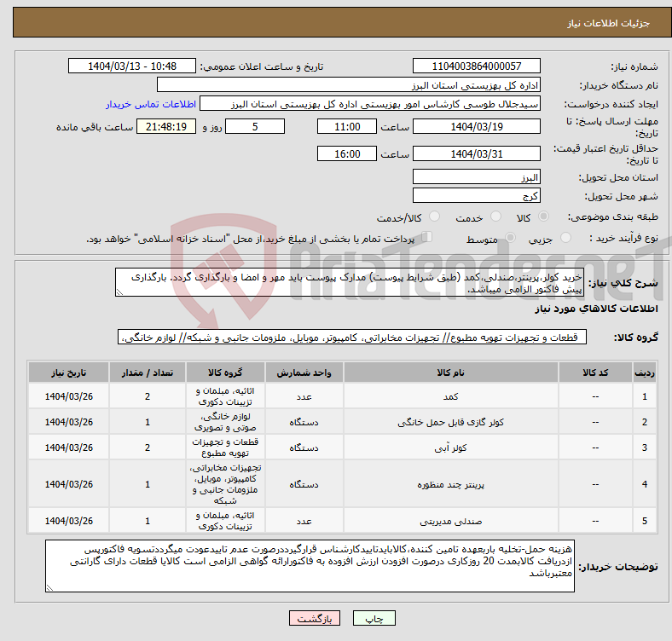Click the quantity cell of the کولر آبی row

click(x=148, y=448)
